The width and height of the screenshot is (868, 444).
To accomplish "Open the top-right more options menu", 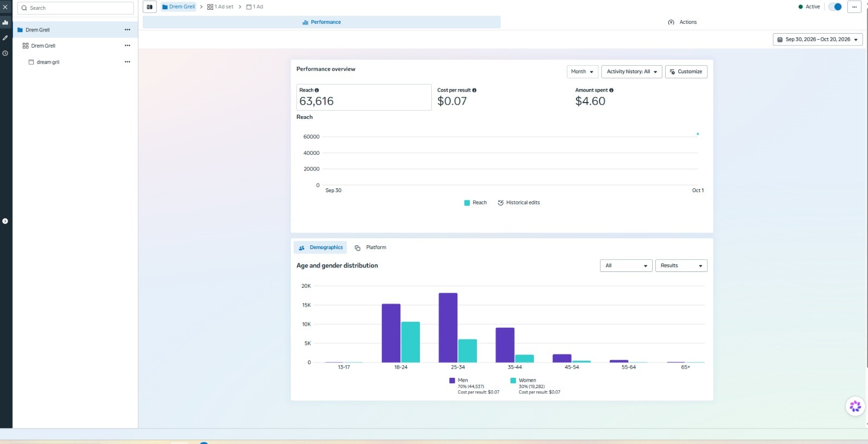I will 854,7.
